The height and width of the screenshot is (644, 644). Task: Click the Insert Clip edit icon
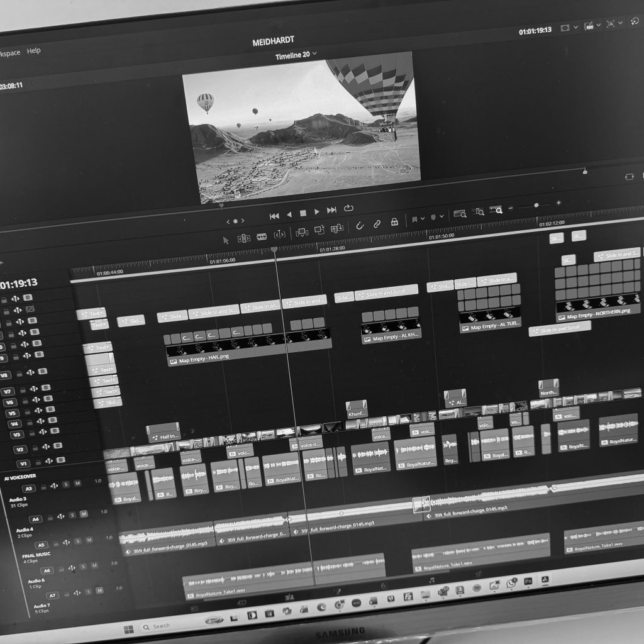click(301, 232)
